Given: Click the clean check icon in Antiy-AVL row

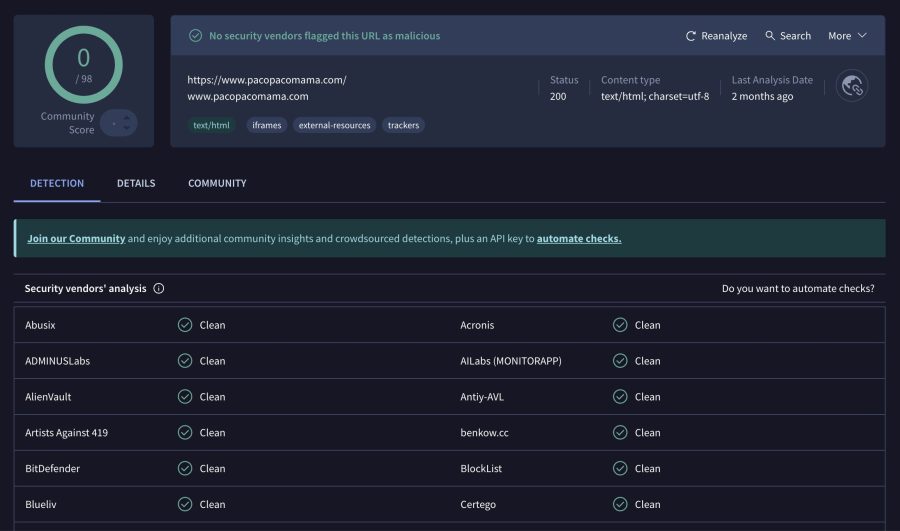Looking at the screenshot, I should click(620, 397).
